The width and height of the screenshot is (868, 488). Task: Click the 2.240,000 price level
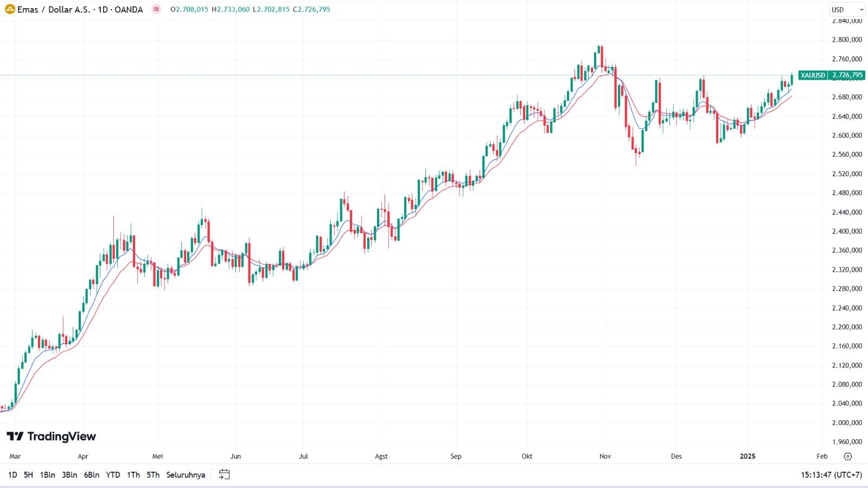[847, 308]
